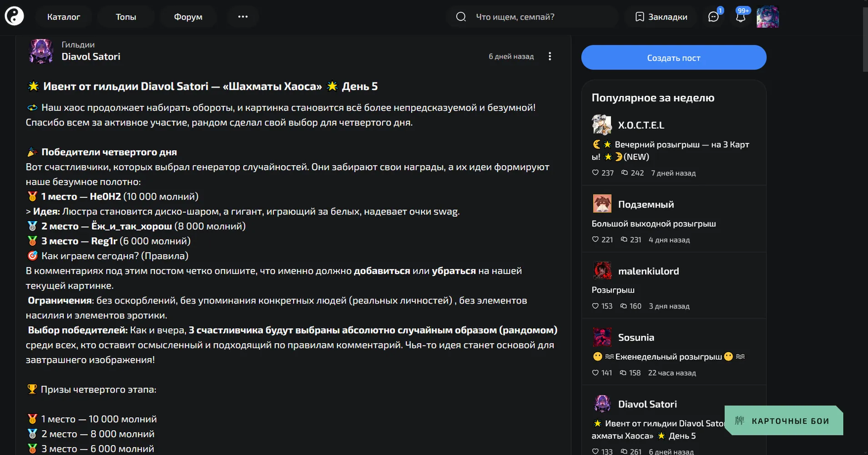Click winner name Reg1r

104,241
